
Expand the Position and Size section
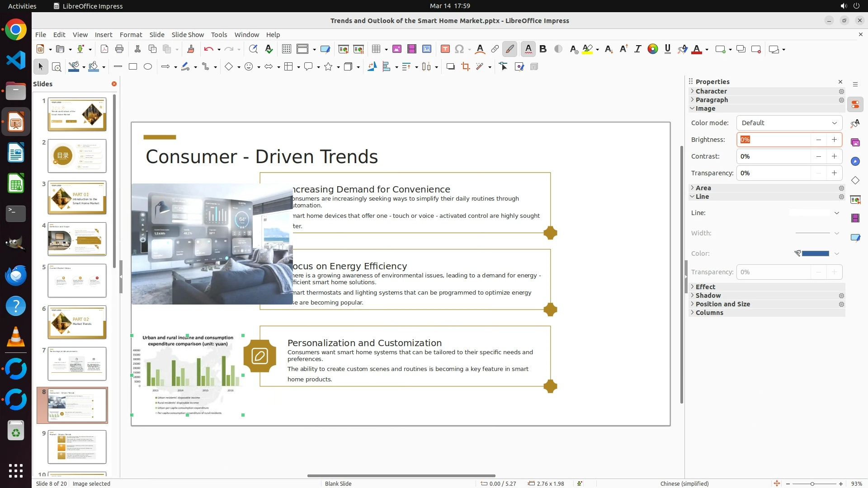pos(722,304)
